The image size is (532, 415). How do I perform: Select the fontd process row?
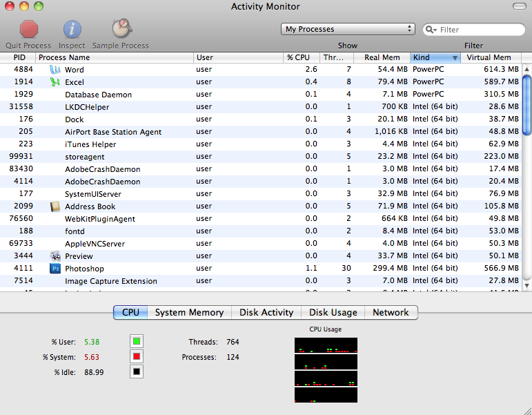[261, 231]
